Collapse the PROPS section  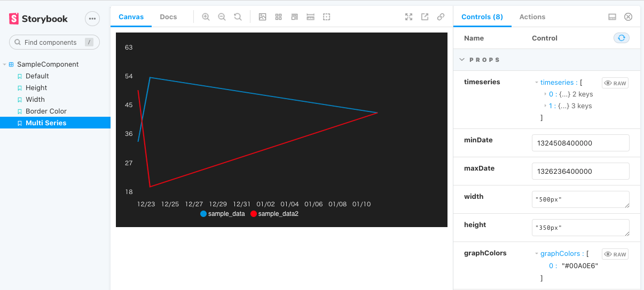click(546, 60)
